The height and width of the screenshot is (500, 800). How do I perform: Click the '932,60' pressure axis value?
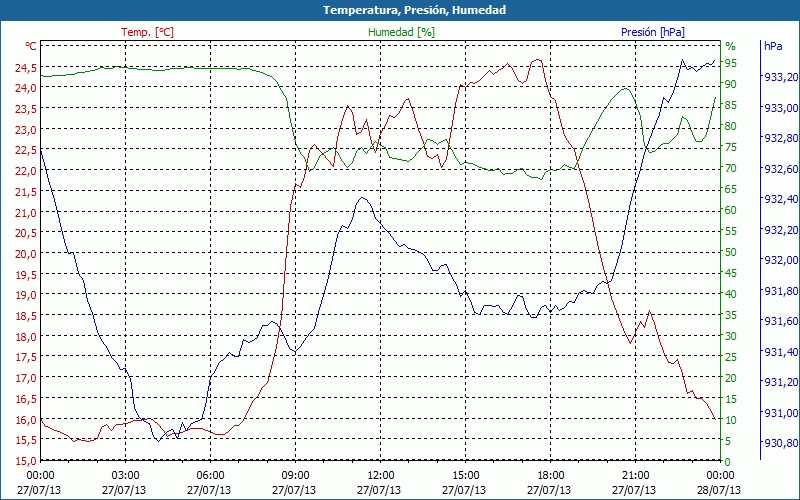pyautogui.click(x=781, y=169)
